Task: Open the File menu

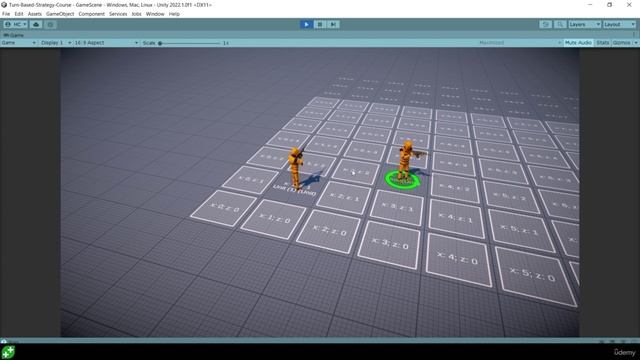Action: (x=6, y=14)
